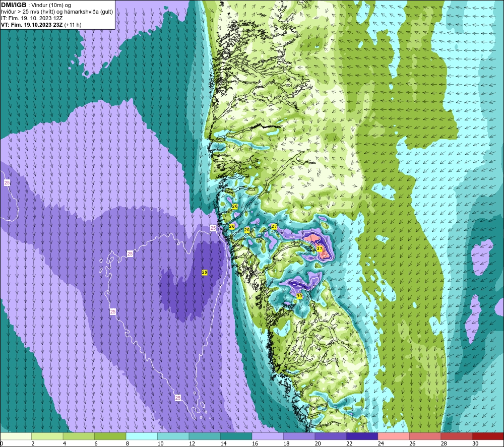Screen dimensions: 504x447
Task: Click the color scale tick label 2
Action: pyautogui.click(x=33, y=443)
